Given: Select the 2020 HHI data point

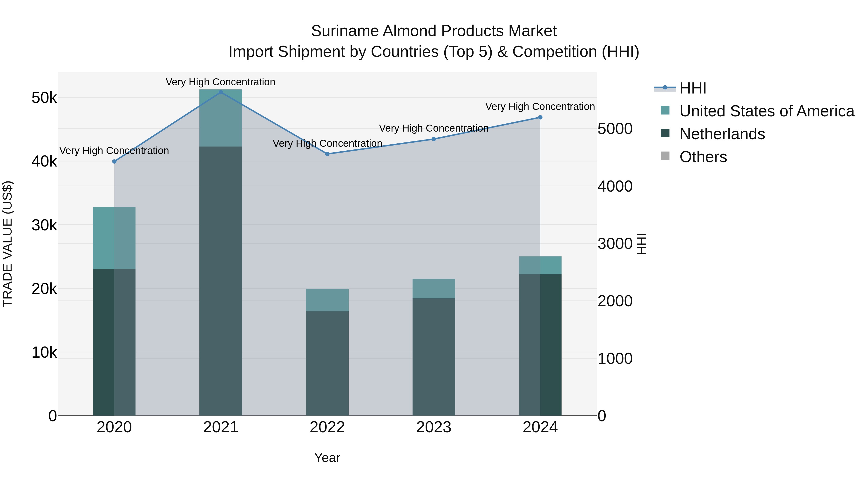Looking at the screenshot, I should point(114,162).
